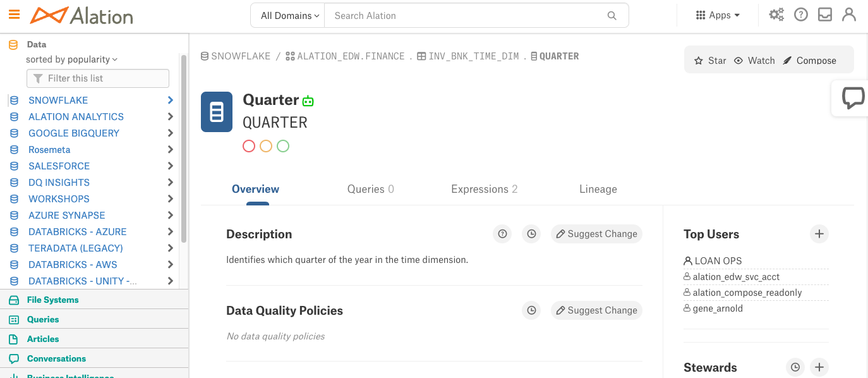The image size is (868, 378).
Task: Switch to the Lineage tab
Action: (x=598, y=189)
